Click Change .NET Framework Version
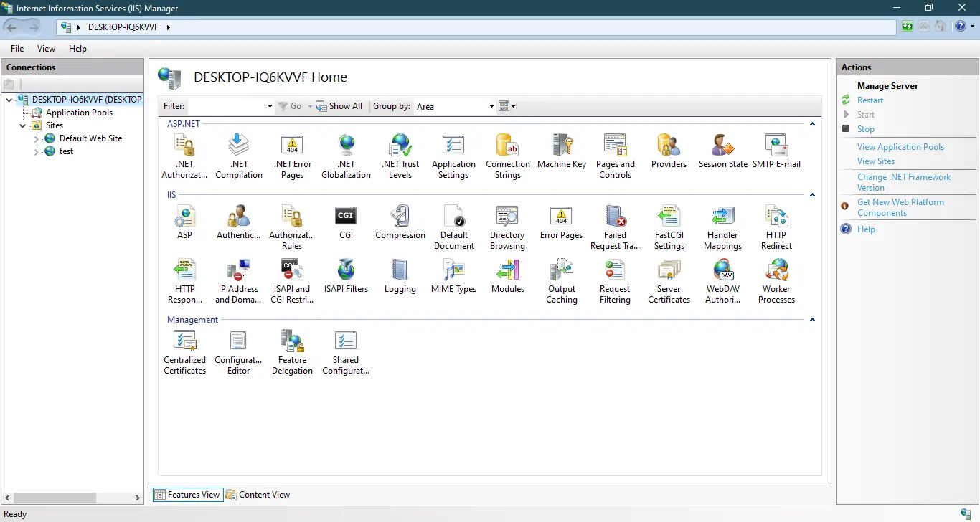This screenshot has height=522, width=980. [x=904, y=182]
